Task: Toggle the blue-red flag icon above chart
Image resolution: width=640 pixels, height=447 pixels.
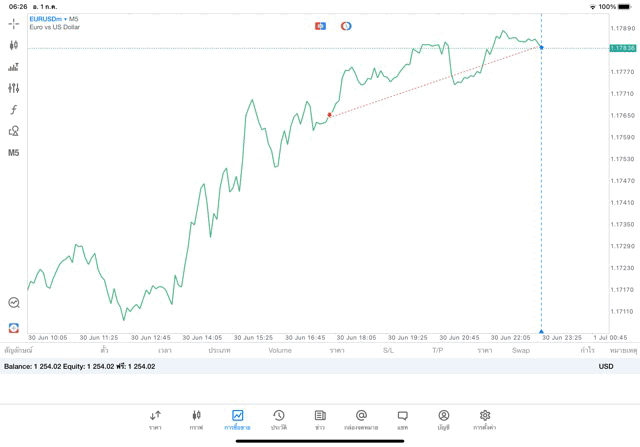Action: pos(320,26)
